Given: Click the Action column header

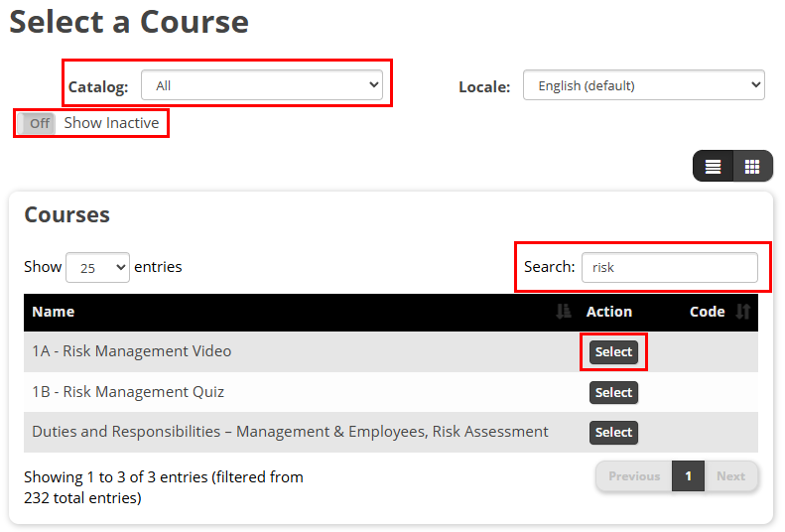Looking at the screenshot, I should (608, 312).
